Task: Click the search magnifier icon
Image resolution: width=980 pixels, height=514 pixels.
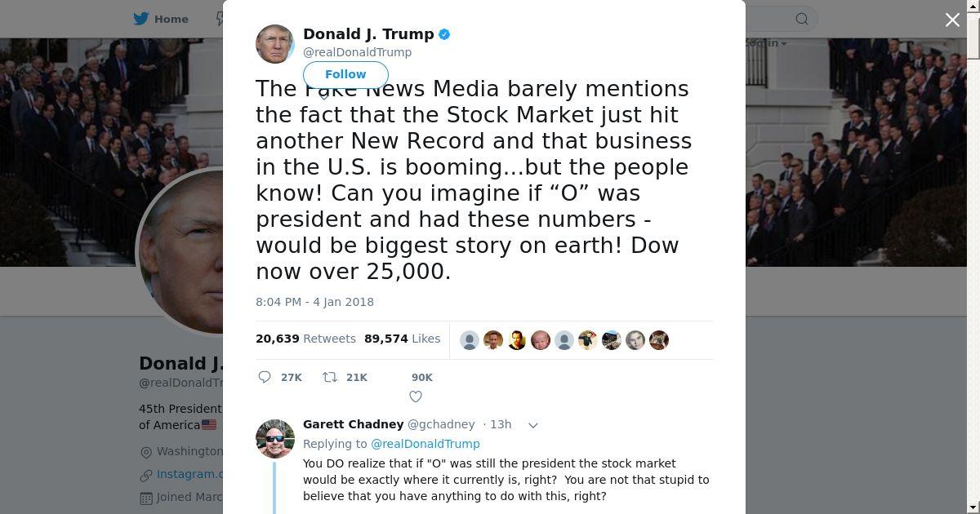Action: coord(802,19)
